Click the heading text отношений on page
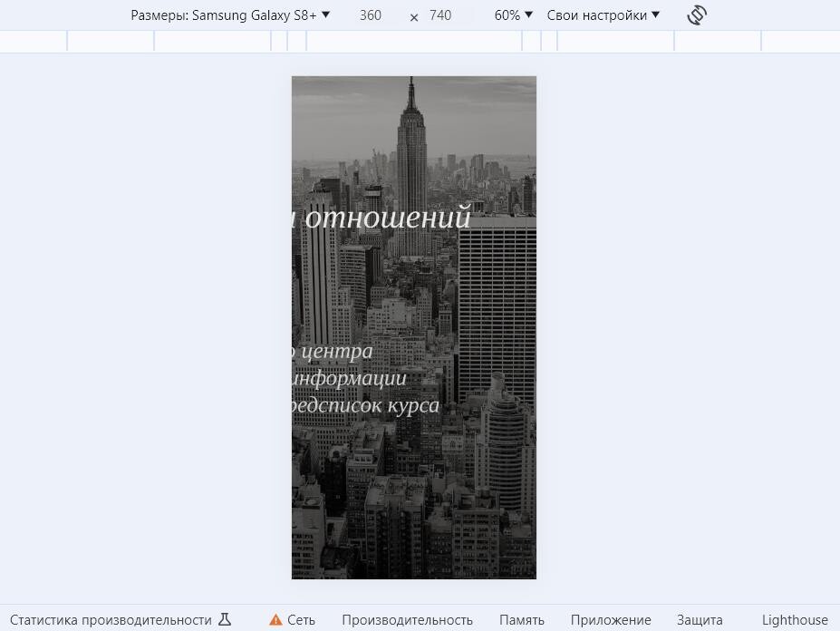840x631 pixels. tap(388, 218)
